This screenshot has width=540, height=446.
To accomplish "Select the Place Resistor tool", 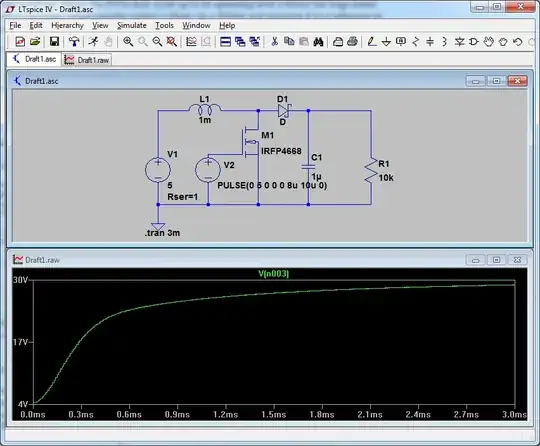I will point(416,42).
